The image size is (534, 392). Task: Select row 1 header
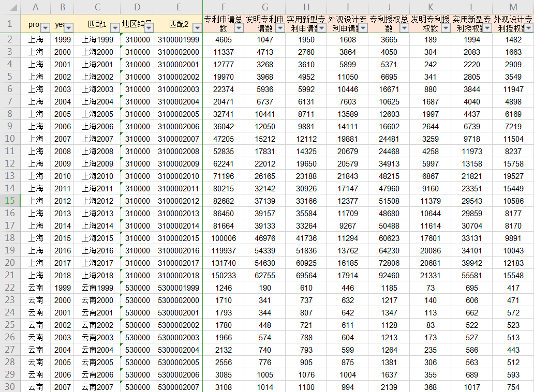pyautogui.click(x=10, y=23)
